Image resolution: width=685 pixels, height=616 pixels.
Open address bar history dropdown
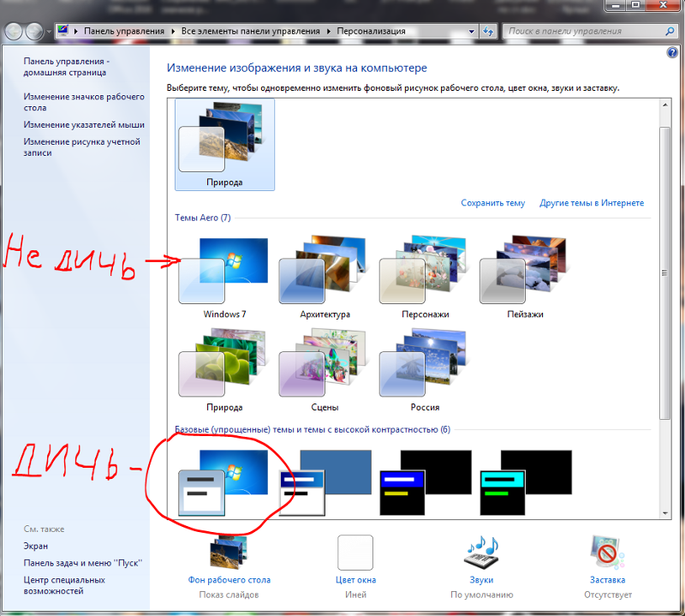click(x=472, y=32)
